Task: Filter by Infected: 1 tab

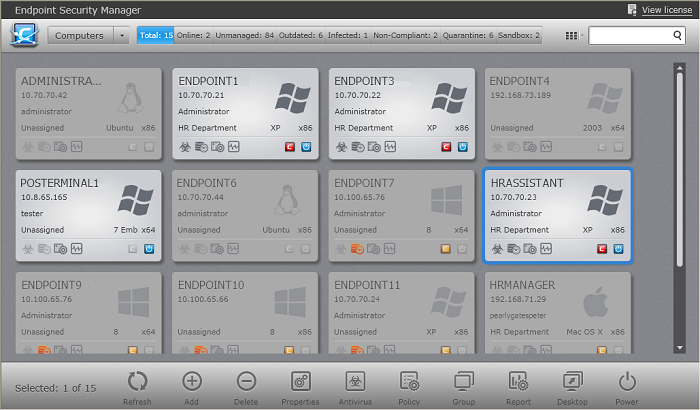Action: coord(348,35)
